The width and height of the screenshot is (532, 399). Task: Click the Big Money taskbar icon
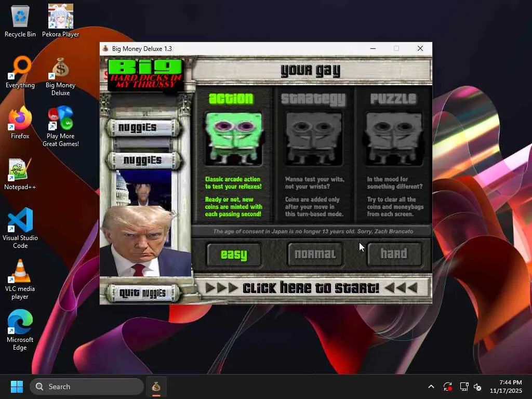click(x=156, y=387)
